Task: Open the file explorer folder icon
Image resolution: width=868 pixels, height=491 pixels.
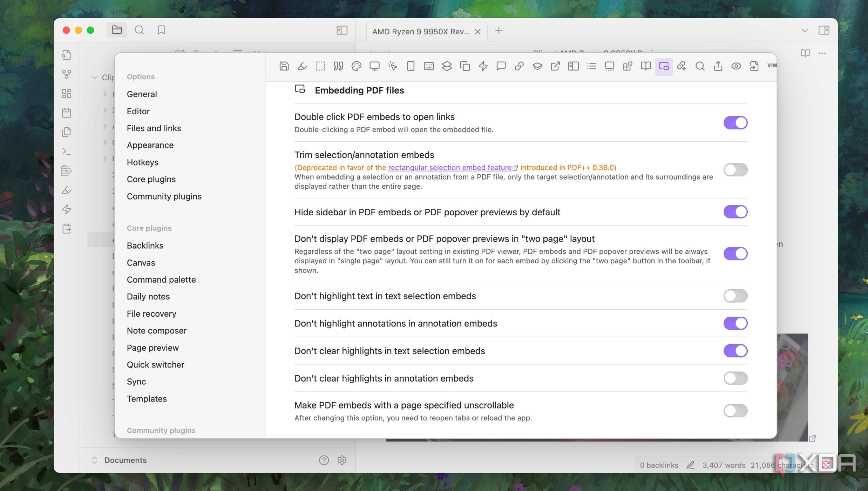Action: [117, 30]
